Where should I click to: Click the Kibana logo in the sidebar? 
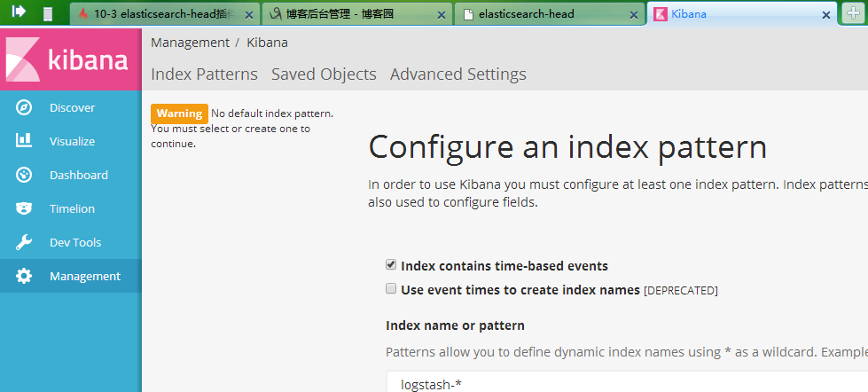coord(71,59)
